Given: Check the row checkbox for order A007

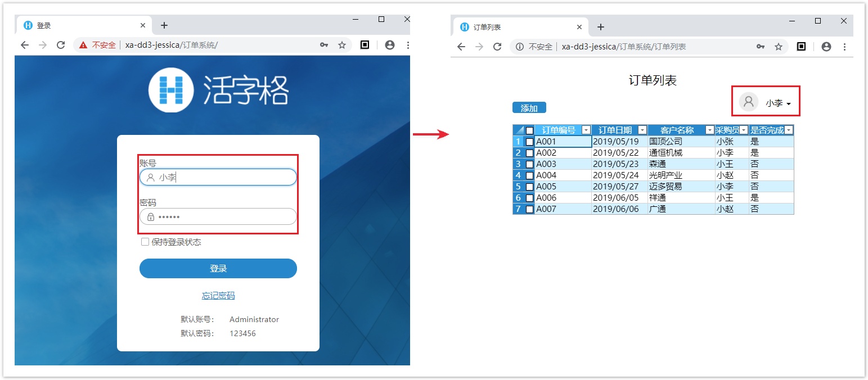Looking at the screenshot, I should click(x=529, y=209).
